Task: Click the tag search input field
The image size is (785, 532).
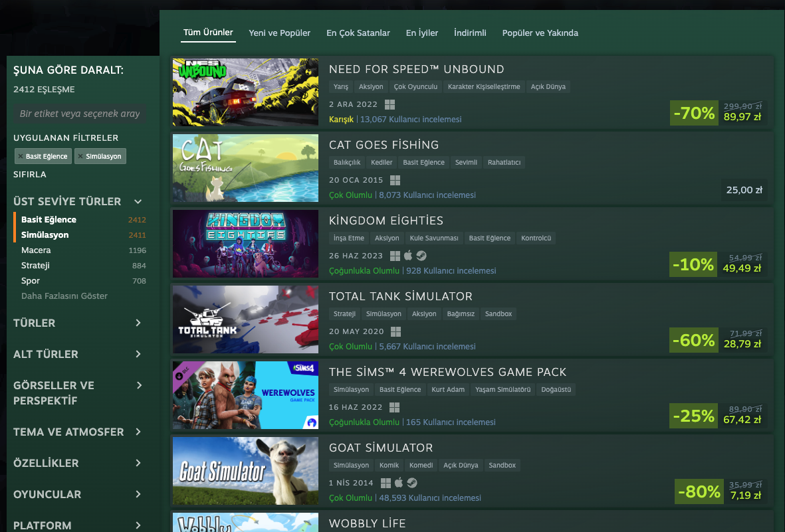Action: (x=80, y=114)
